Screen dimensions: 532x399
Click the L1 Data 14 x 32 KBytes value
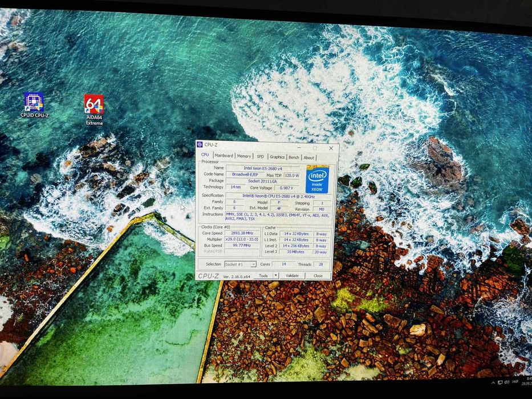[x=296, y=234]
